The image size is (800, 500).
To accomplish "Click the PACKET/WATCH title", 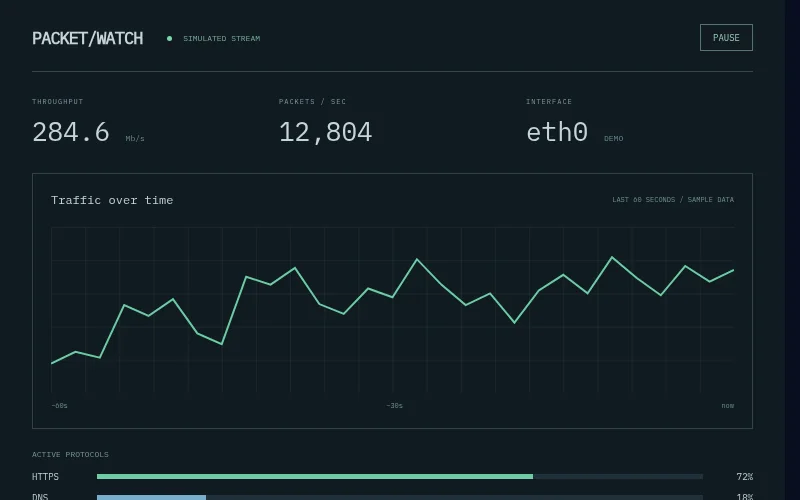I will (x=88, y=39).
